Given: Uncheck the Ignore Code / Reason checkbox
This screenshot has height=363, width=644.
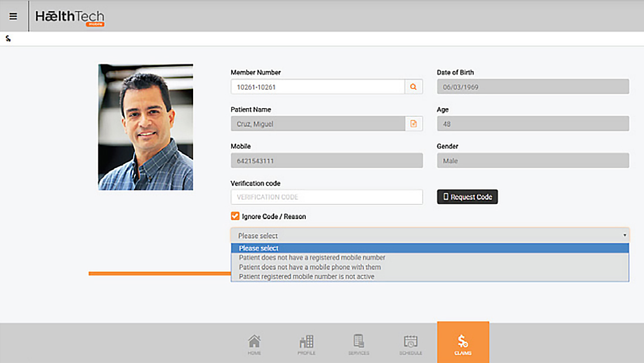Looking at the screenshot, I should (235, 216).
